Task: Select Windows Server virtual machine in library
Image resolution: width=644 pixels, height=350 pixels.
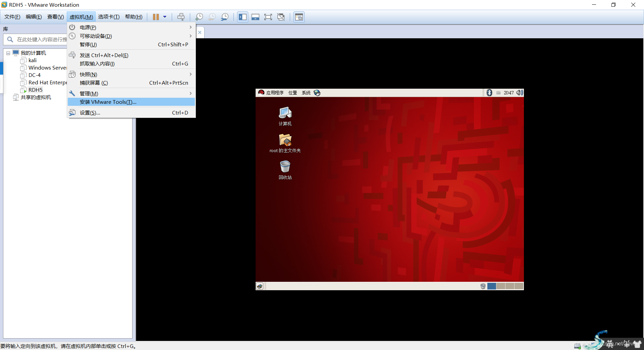Action: click(x=44, y=68)
